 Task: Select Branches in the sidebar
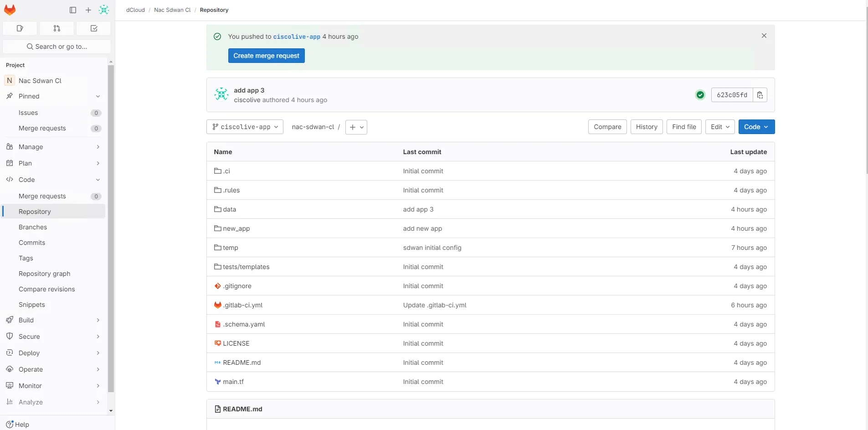(x=33, y=227)
